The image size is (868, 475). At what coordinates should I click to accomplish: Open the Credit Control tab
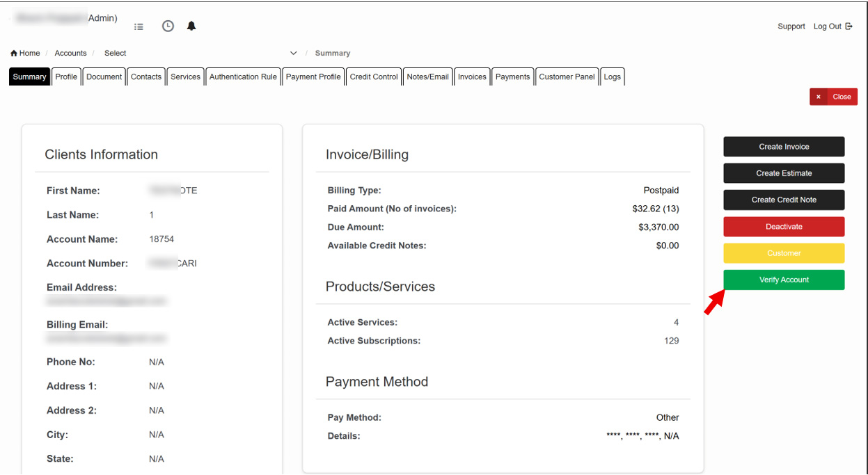tap(374, 77)
